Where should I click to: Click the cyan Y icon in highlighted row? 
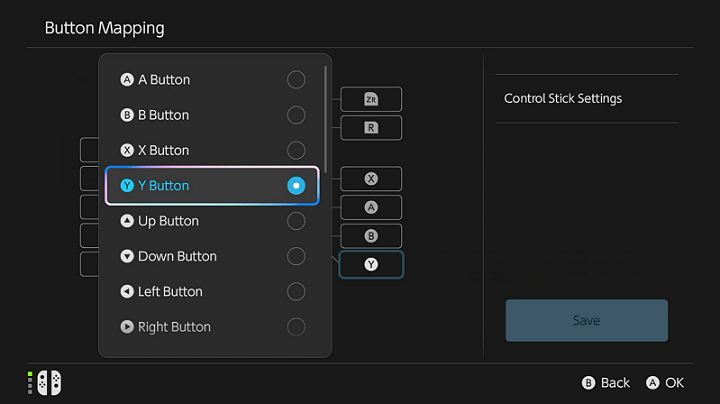coord(127,185)
